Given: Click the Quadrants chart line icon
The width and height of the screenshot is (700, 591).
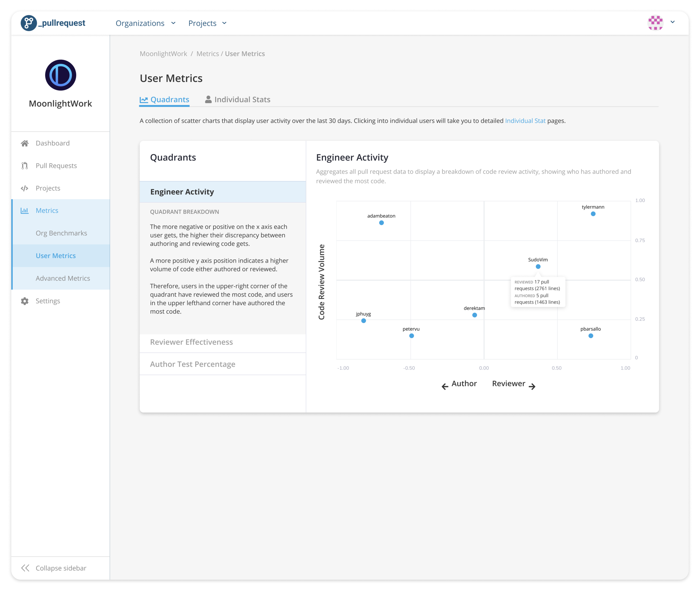Looking at the screenshot, I should coord(144,100).
